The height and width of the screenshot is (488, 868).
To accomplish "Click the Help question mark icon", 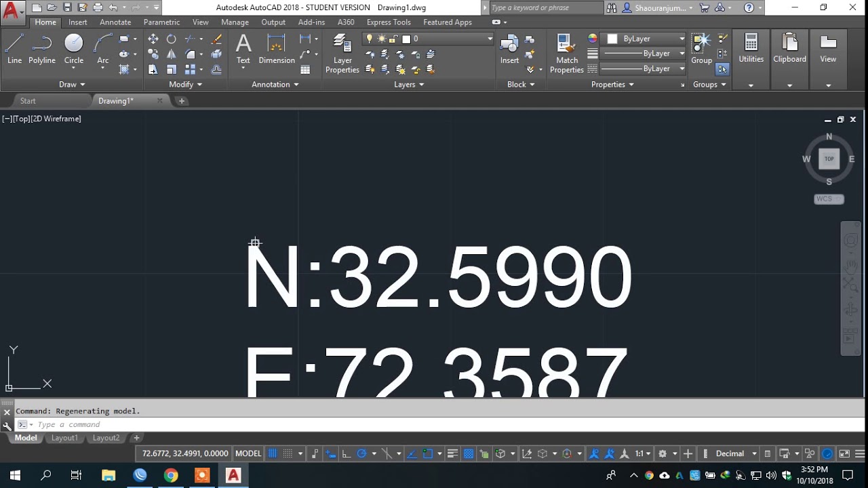I will point(749,7).
